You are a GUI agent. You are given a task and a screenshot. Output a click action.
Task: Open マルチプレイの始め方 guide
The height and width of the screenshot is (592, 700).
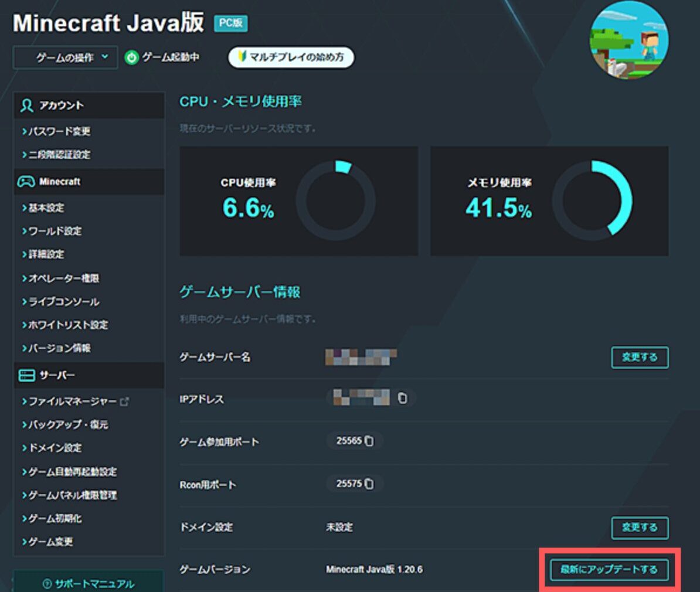click(x=291, y=57)
